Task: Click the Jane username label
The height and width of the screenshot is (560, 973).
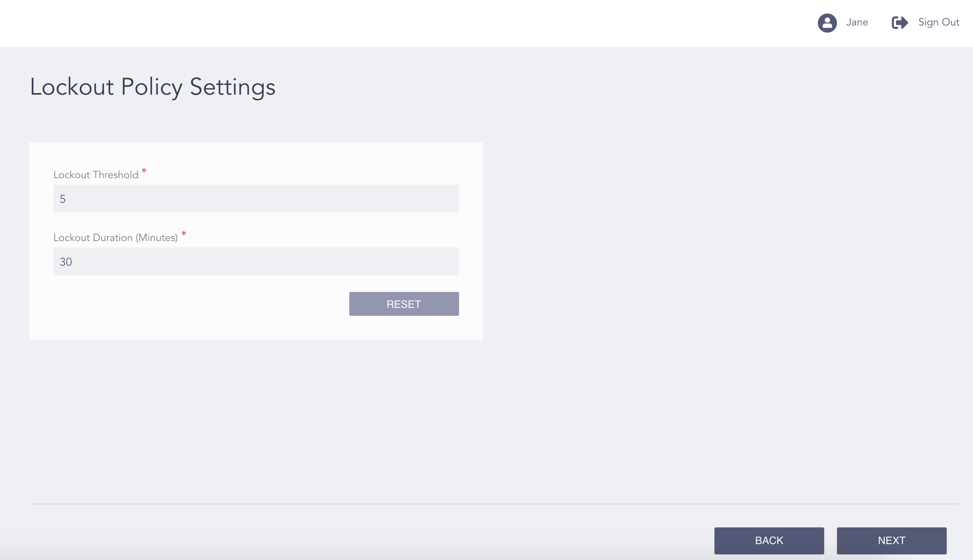Action: point(857,23)
